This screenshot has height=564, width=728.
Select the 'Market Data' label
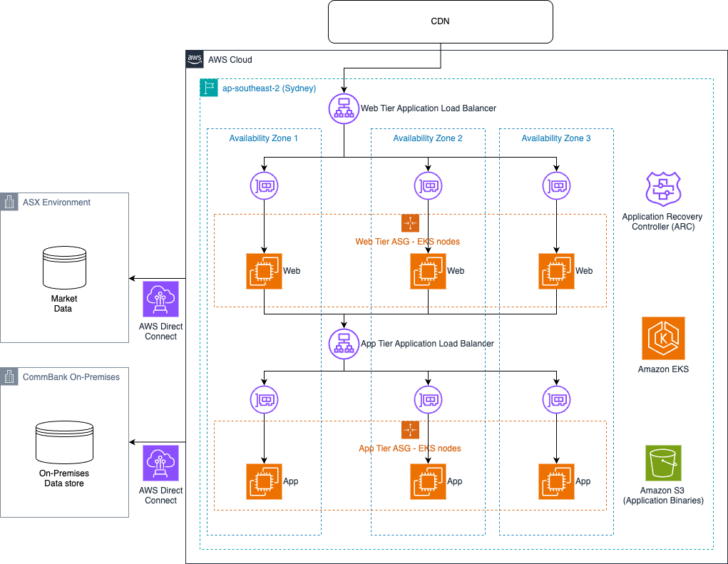coord(64,304)
